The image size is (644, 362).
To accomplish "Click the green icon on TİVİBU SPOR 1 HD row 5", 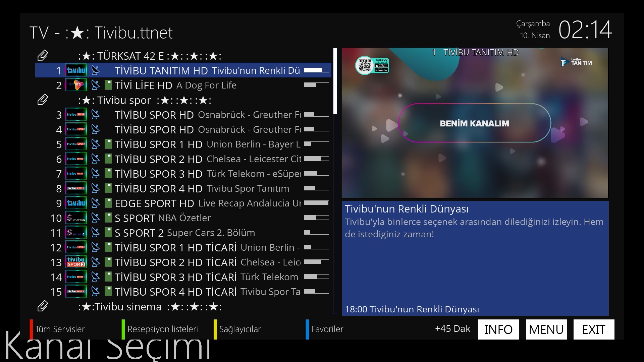I will click(x=108, y=144).
